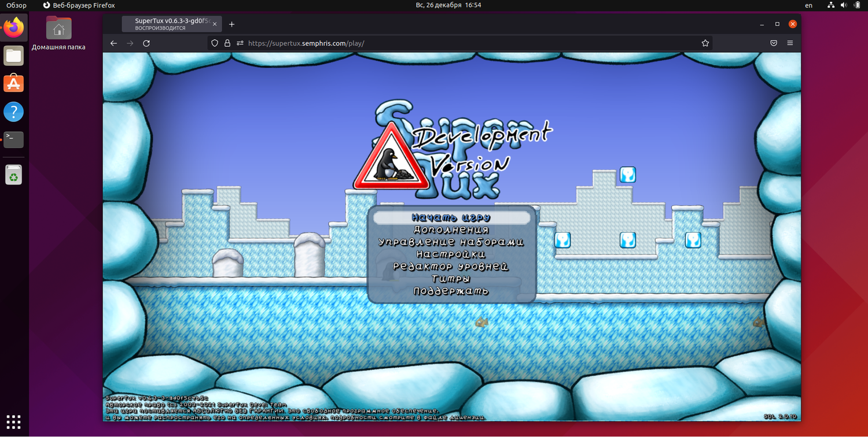Select "Начать игру" in the game menu

pyautogui.click(x=451, y=218)
